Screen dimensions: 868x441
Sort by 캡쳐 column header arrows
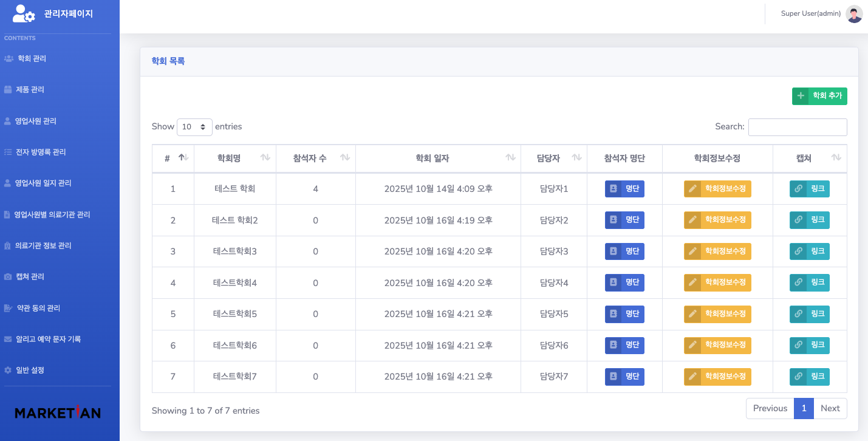(836, 158)
